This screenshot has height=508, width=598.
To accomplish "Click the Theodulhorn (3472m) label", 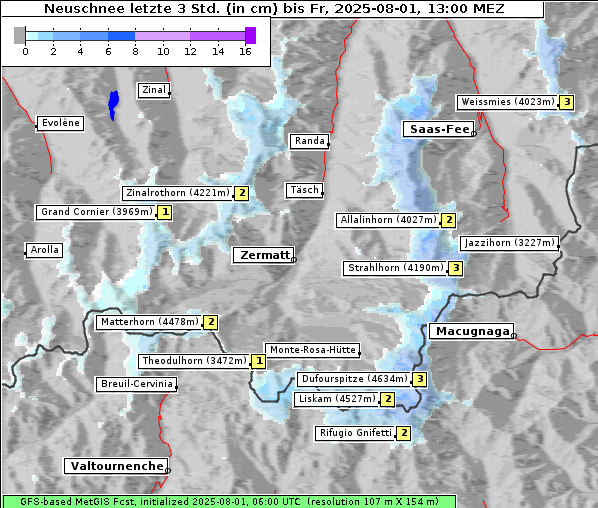I will 194,361.
